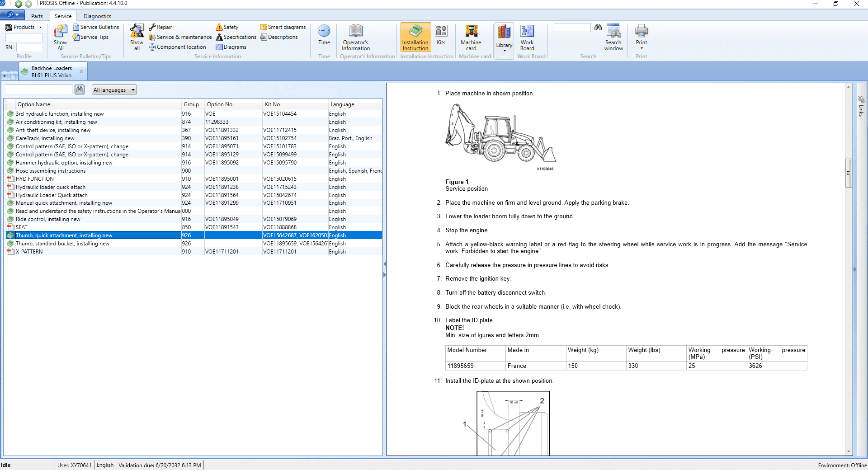Click the document vertical scrollbar thumb

[849, 173]
